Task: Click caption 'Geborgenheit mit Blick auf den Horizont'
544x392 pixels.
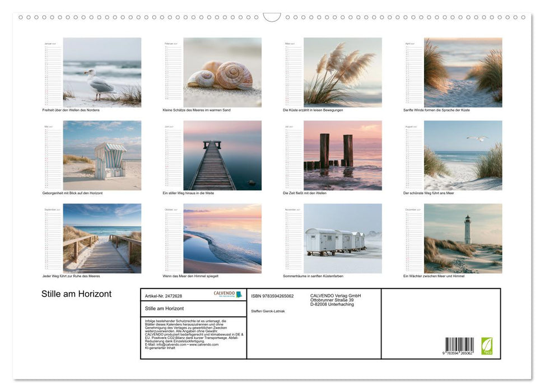Action: click(x=72, y=193)
